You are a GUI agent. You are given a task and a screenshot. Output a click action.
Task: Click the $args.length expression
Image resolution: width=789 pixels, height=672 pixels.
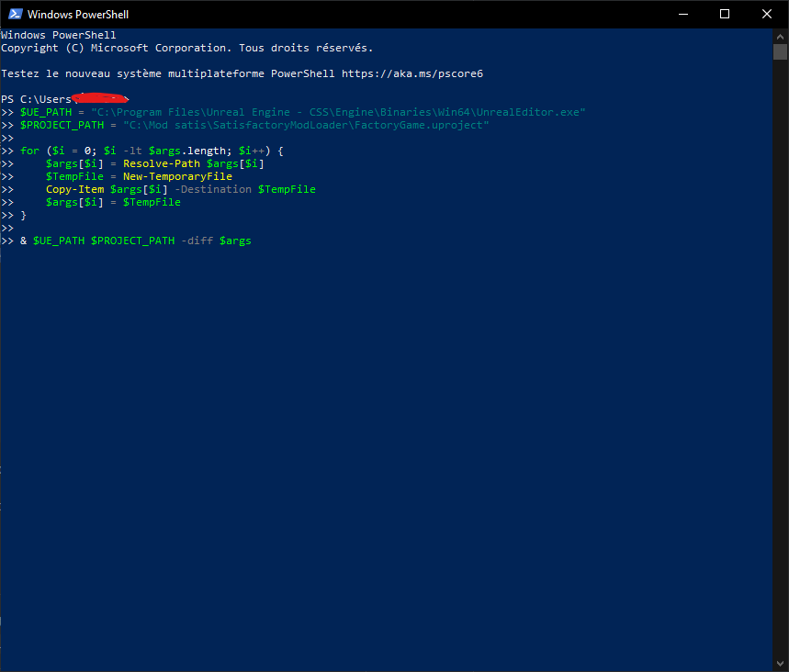pos(187,151)
